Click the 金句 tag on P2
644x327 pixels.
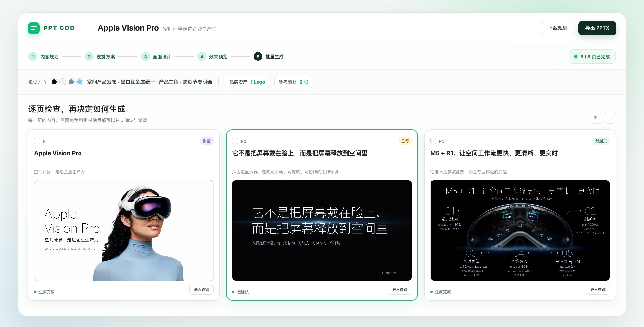[405, 141]
